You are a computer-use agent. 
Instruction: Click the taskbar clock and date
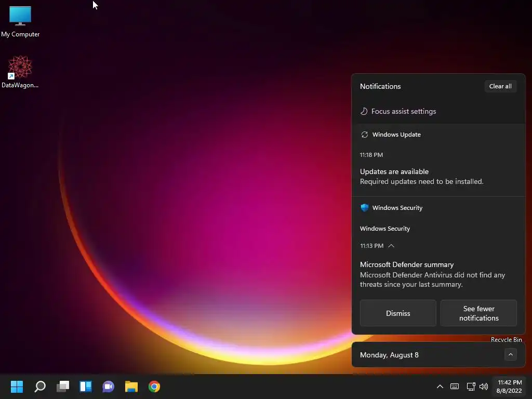tap(509, 387)
